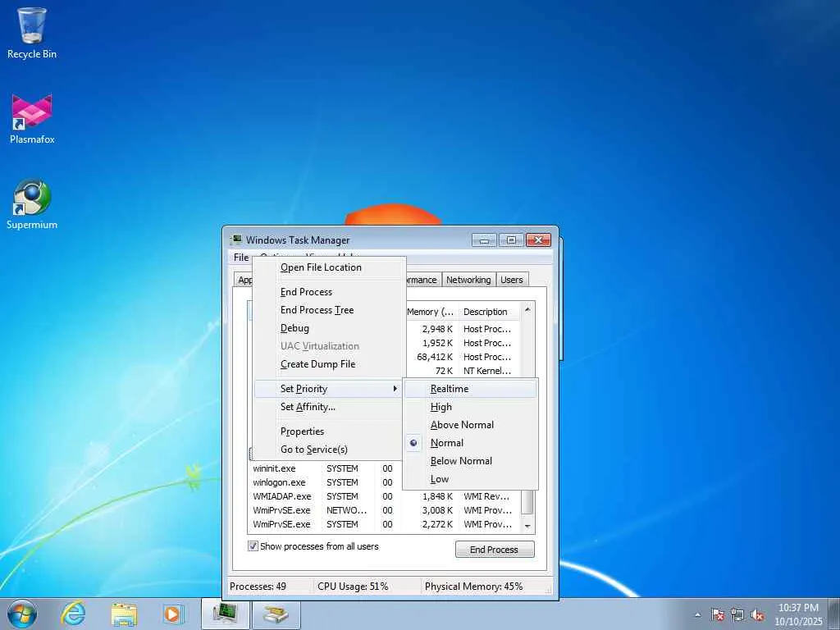Open the File menu

point(241,258)
